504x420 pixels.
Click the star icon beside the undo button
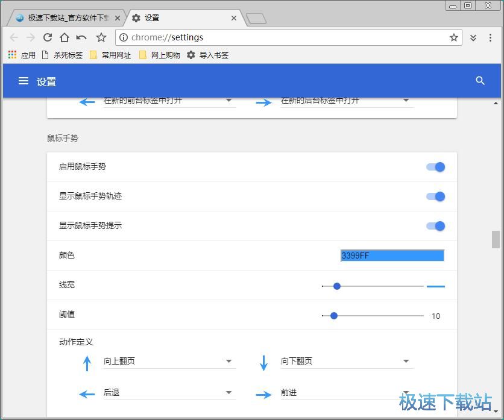pos(101,37)
